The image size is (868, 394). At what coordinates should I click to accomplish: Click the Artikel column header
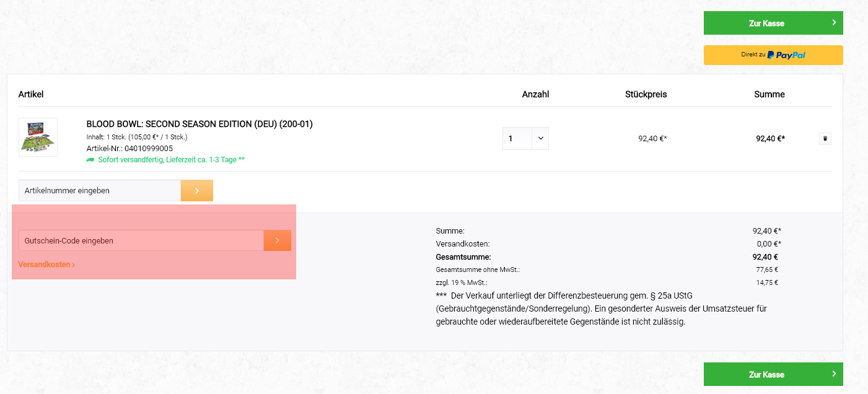31,94
